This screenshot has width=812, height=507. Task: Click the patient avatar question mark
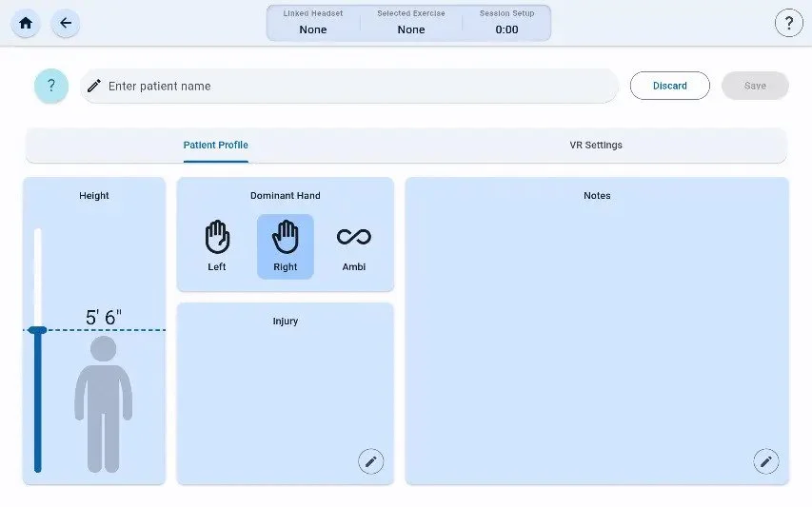(x=51, y=86)
